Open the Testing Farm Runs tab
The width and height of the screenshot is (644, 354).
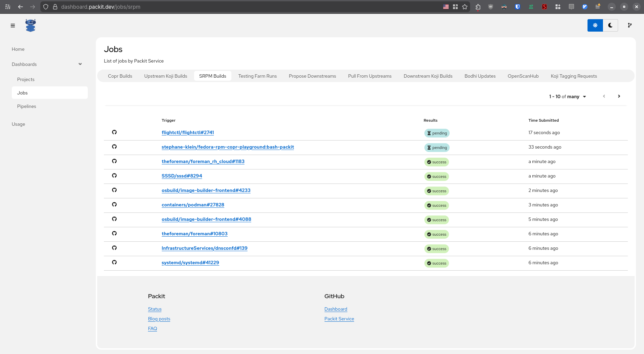(x=257, y=76)
